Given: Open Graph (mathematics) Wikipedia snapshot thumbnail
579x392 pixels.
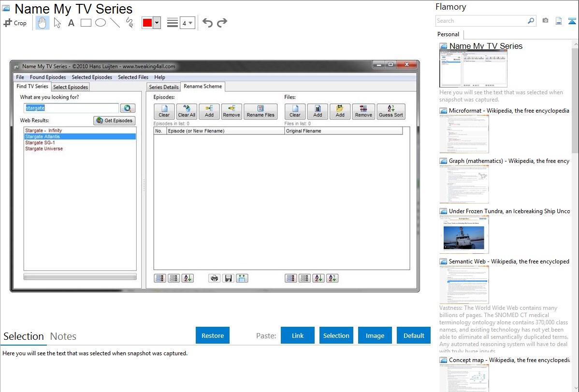Looking at the screenshot, I should pyautogui.click(x=464, y=184).
